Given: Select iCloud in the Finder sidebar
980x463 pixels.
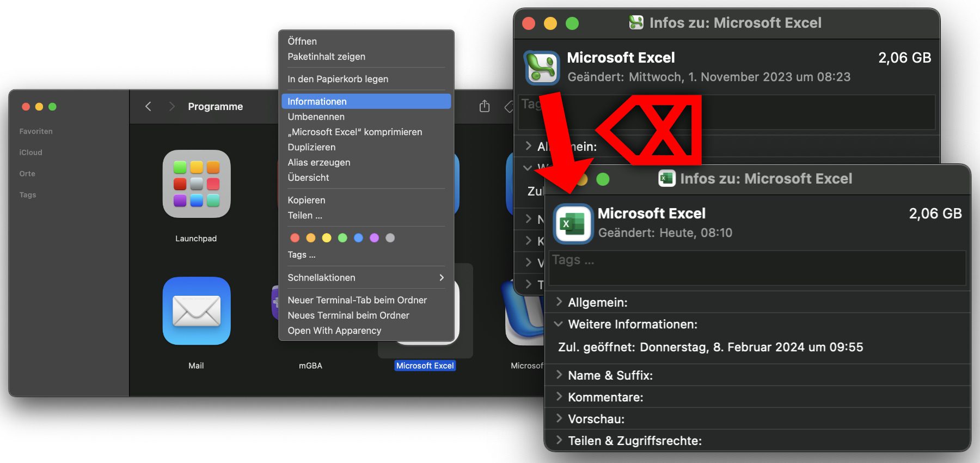Looking at the screenshot, I should pyautogui.click(x=30, y=153).
